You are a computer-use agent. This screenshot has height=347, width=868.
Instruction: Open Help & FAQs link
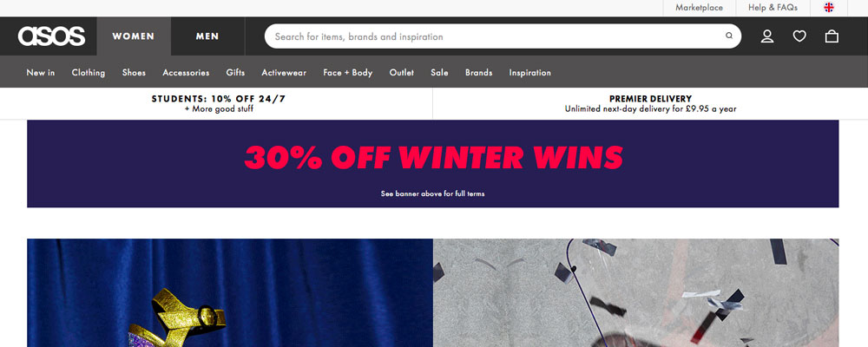tap(773, 8)
